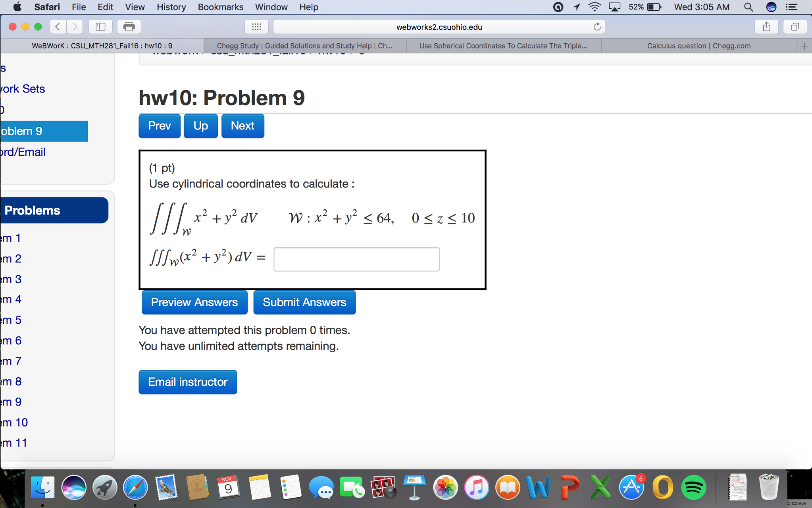Click the Share icon in Safari toolbar
Viewport: 812px width, 508px height.
pos(766,27)
